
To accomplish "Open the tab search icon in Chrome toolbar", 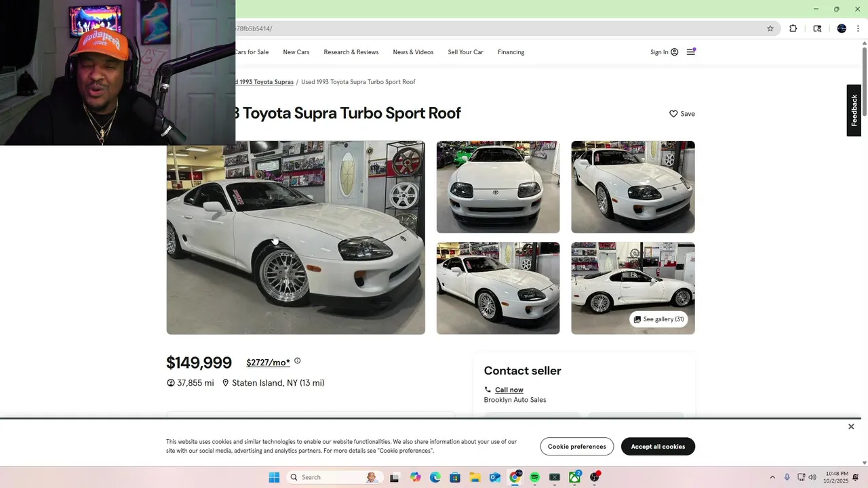I will click(817, 28).
